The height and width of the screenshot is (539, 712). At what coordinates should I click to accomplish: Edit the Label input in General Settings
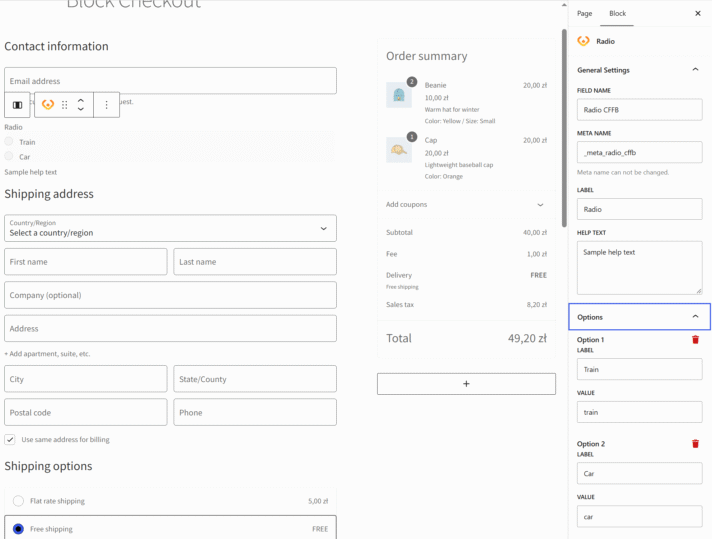pos(639,209)
